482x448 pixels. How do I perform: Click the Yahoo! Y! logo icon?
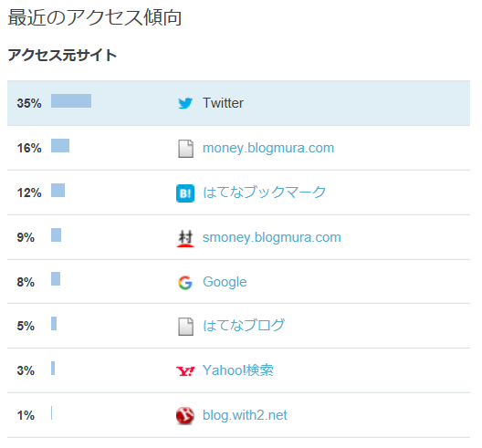(x=185, y=371)
